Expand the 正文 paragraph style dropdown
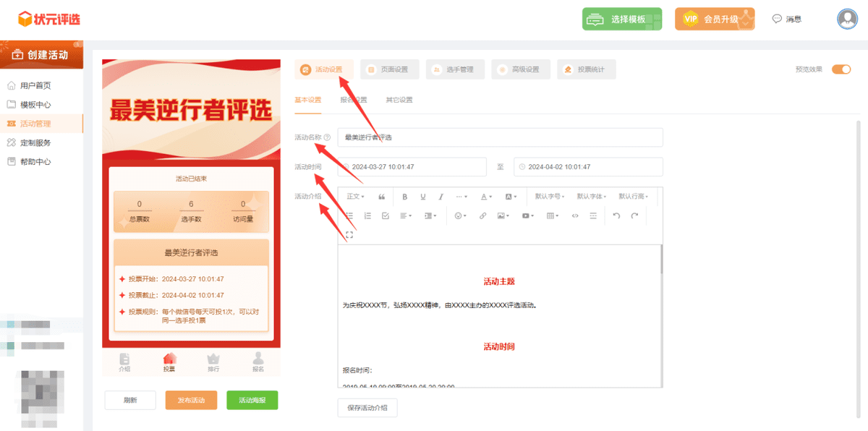Screen dimensions: 868x431 [x=354, y=197]
